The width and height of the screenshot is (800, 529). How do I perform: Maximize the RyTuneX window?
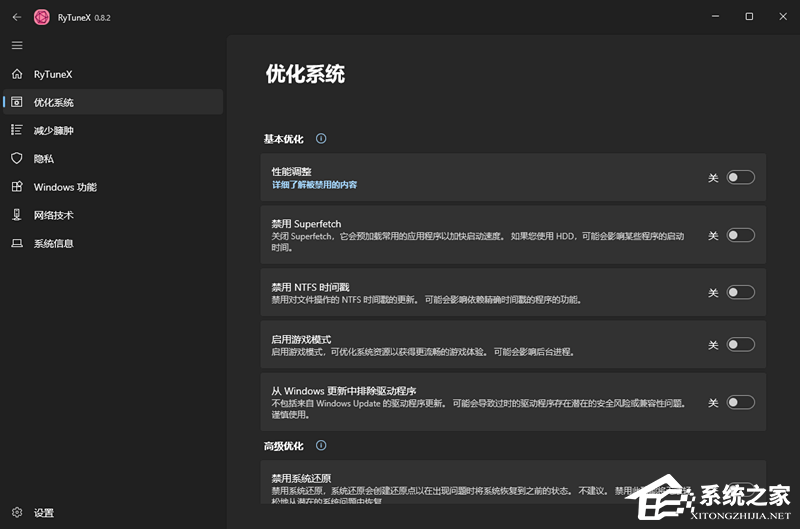pos(749,16)
